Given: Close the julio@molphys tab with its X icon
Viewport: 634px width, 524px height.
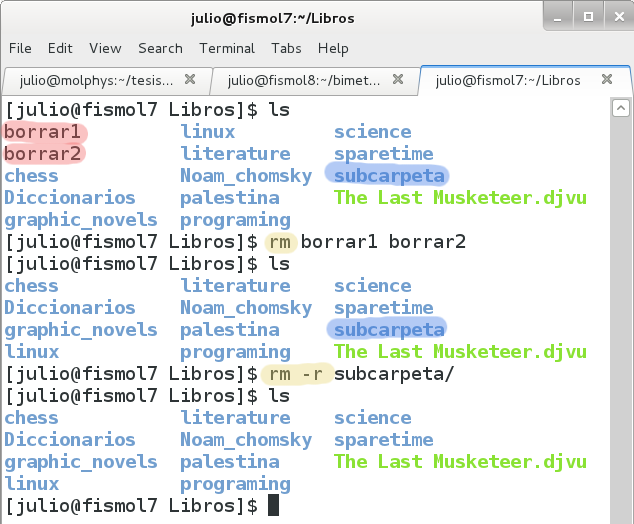Looking at the screenshot, I should 190,80.
